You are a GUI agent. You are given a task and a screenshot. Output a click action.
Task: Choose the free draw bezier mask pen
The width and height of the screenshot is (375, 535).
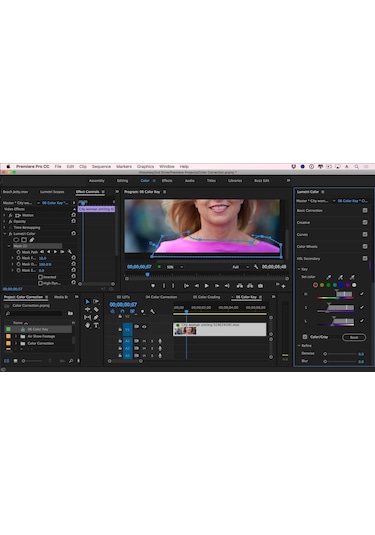[x=31, y=240]
